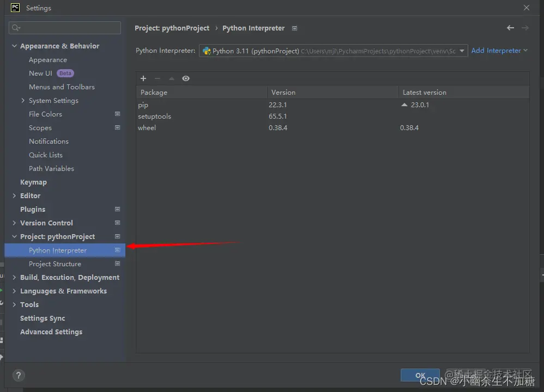Viewport: 544px width, 392px height.
Task: Open Quick Lists settings
Action: 46,155
